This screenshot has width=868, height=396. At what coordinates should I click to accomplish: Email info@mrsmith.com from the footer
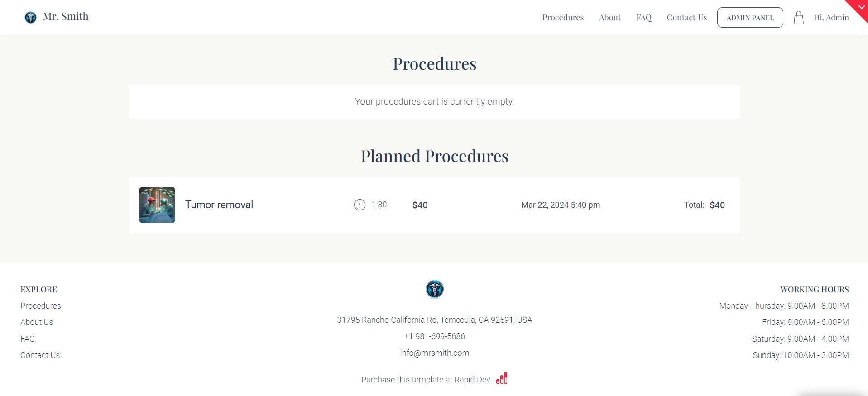coord(435,353)
